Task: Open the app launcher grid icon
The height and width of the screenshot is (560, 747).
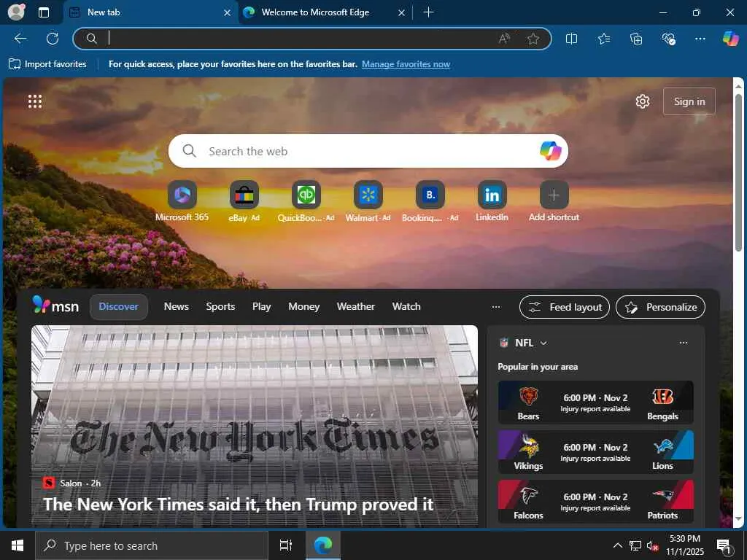Action: click(x=35, y=101)
